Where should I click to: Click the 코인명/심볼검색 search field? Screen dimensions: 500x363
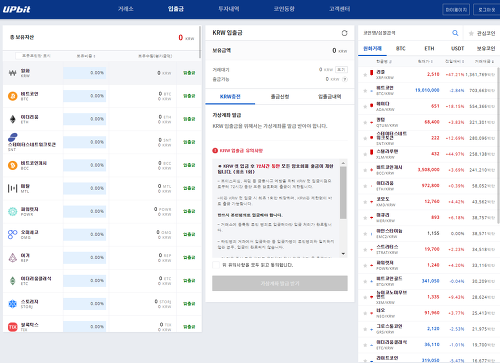click(x=405, y=33)
